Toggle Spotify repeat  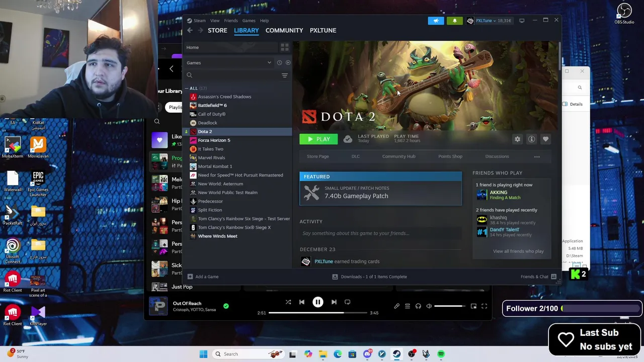point(347,302)
